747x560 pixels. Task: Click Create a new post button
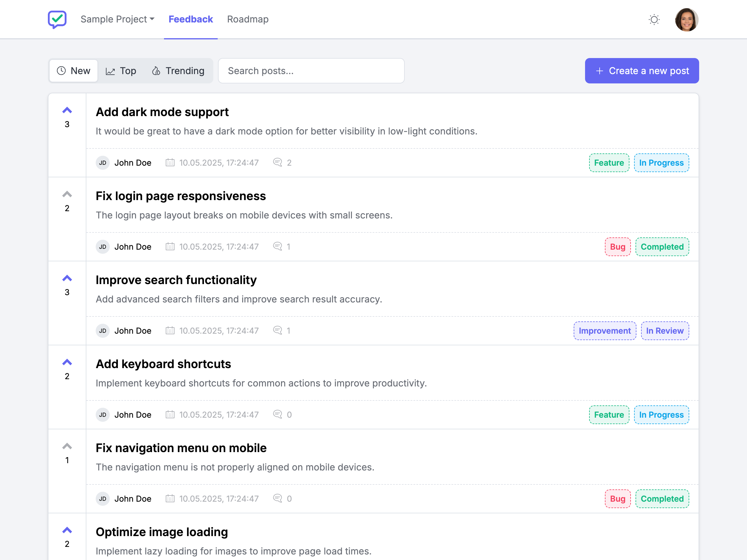pos(642,71)
